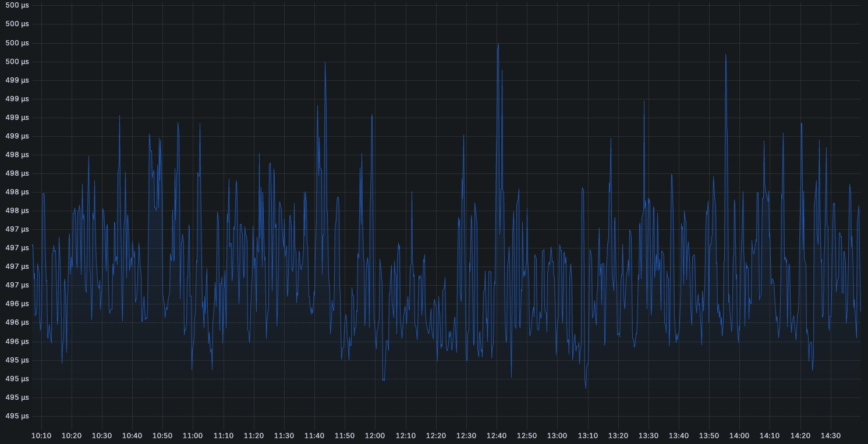Click the topmost 500 µs y-axis label

[x=17, y=5]
